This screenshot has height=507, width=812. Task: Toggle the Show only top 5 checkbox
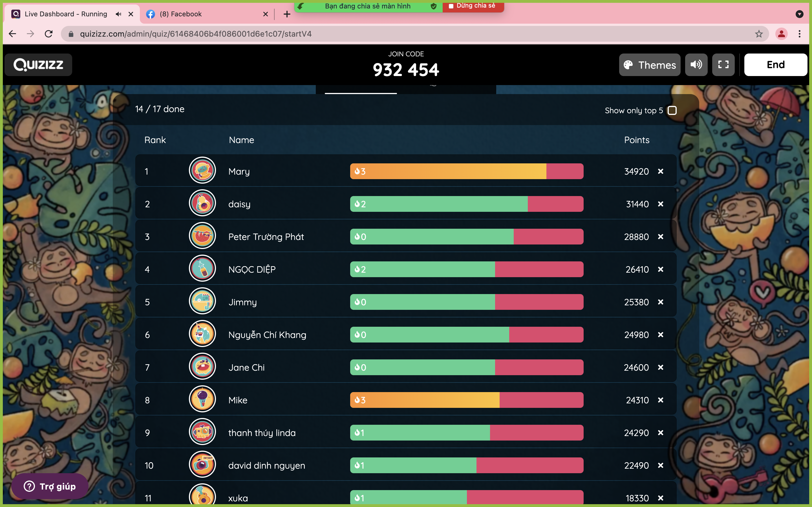click(672, 109)
